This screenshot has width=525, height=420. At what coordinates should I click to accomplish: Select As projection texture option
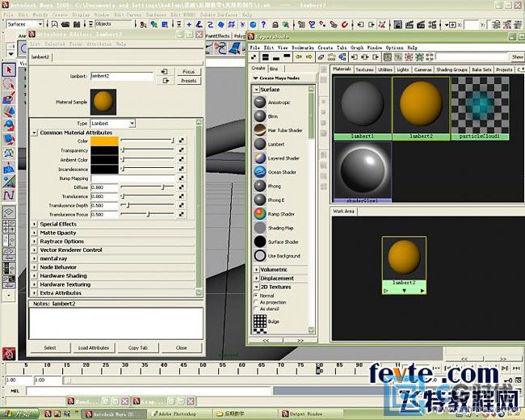coord(256,302)
